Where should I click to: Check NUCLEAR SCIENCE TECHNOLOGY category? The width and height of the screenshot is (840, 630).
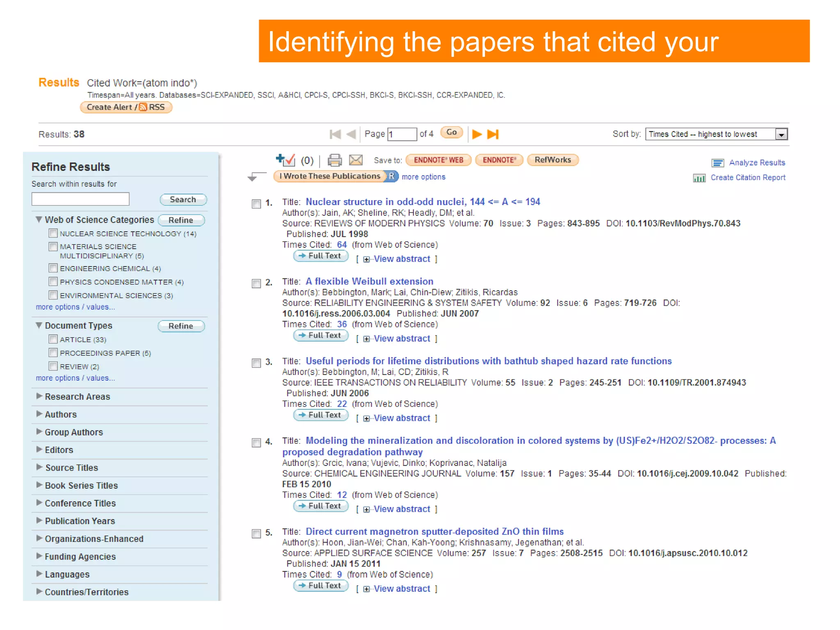click(53, 233)
